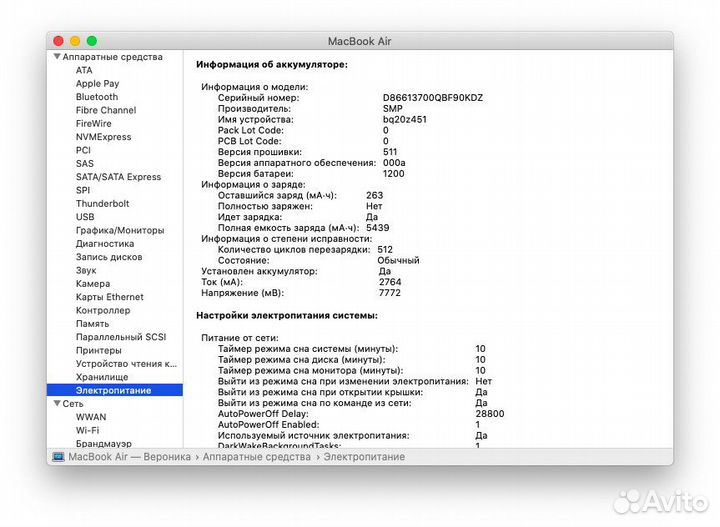Select SAS in the sidebar
720x527 pixels.
click(x=84, y=163)
